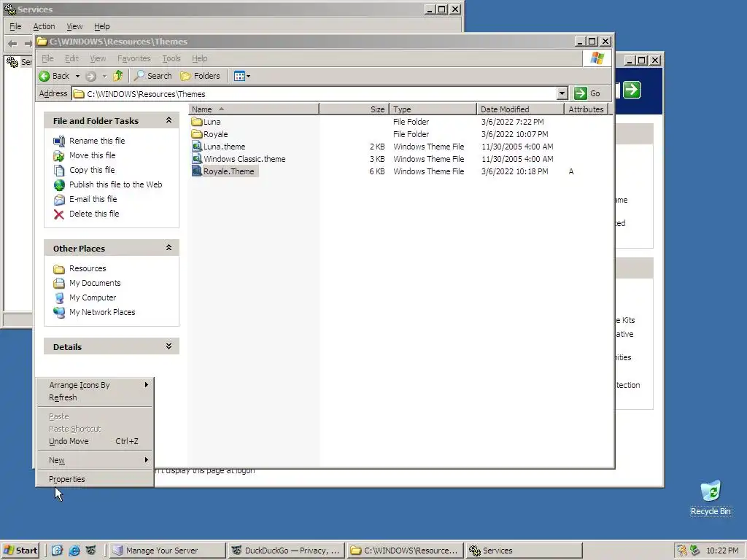Click Show Desktop quick launch icon

[57, 551]
